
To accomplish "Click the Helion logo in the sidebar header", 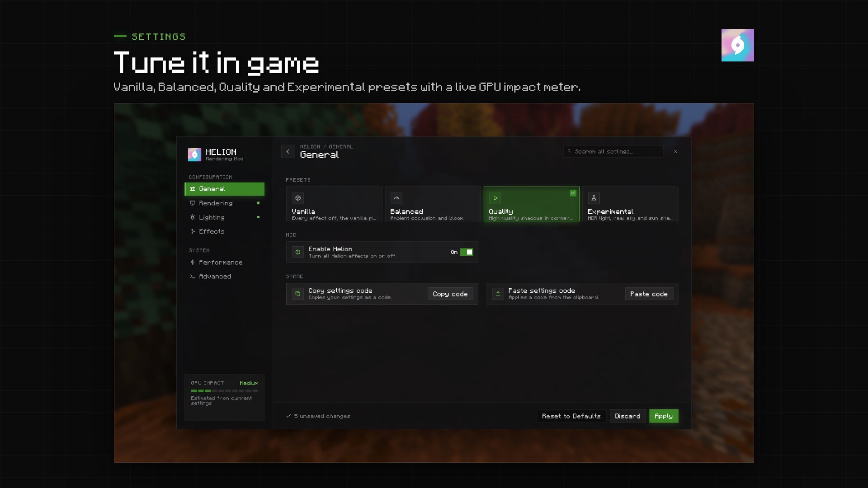I will (x=194, y=155).
